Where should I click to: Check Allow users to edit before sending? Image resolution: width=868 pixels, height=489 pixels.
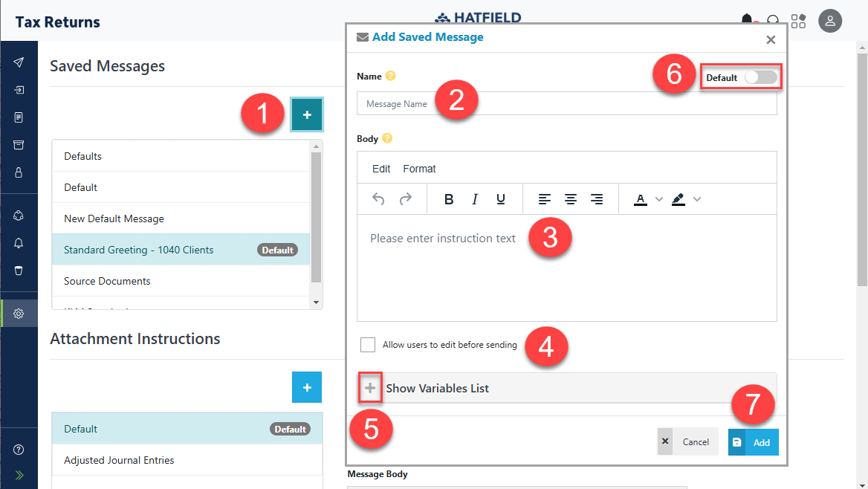(x=367, y=345)
